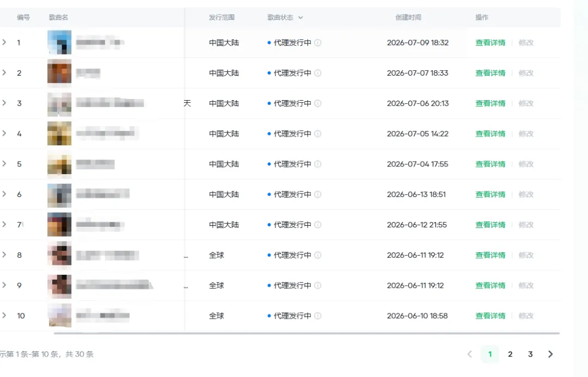Switch to page 3 of the list
The width and height of the screenshot is (588, 377).
[530, 354]
